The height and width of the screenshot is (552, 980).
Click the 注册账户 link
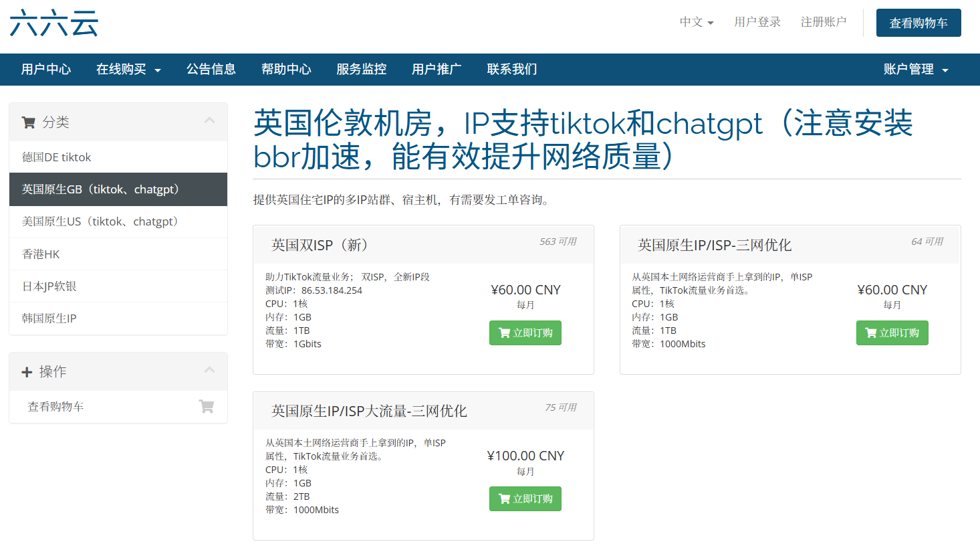(824, 22)
